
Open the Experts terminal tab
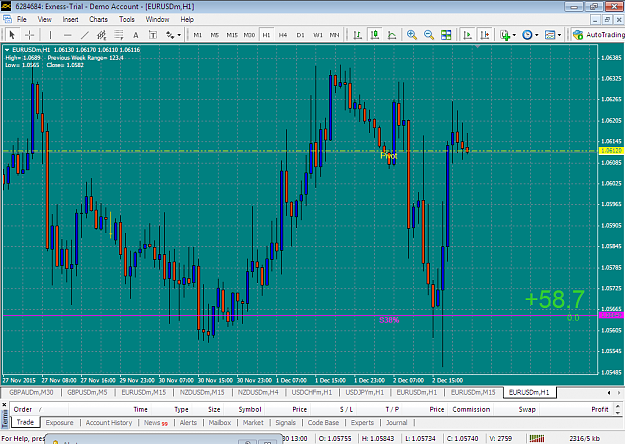[x=362, y=422]
